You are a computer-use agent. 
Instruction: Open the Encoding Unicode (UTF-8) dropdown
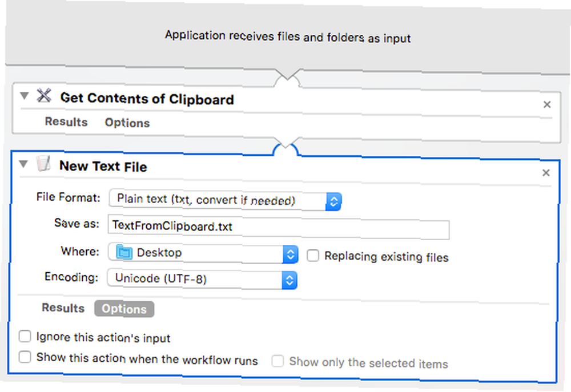202,279
